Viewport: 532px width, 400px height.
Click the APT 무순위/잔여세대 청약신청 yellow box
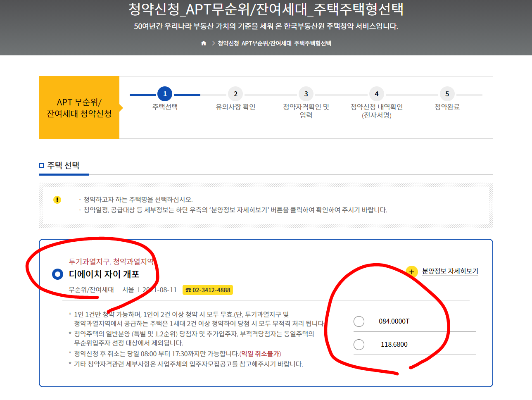[x=79, y=107]
